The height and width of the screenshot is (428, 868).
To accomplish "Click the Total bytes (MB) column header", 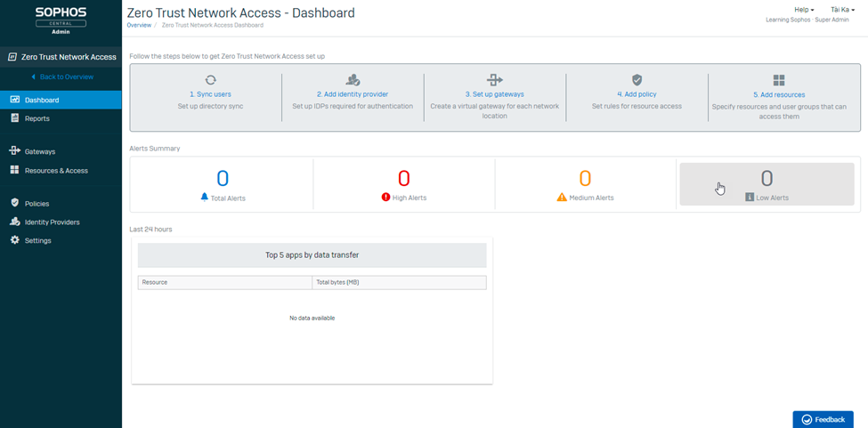I will (400, 282).
